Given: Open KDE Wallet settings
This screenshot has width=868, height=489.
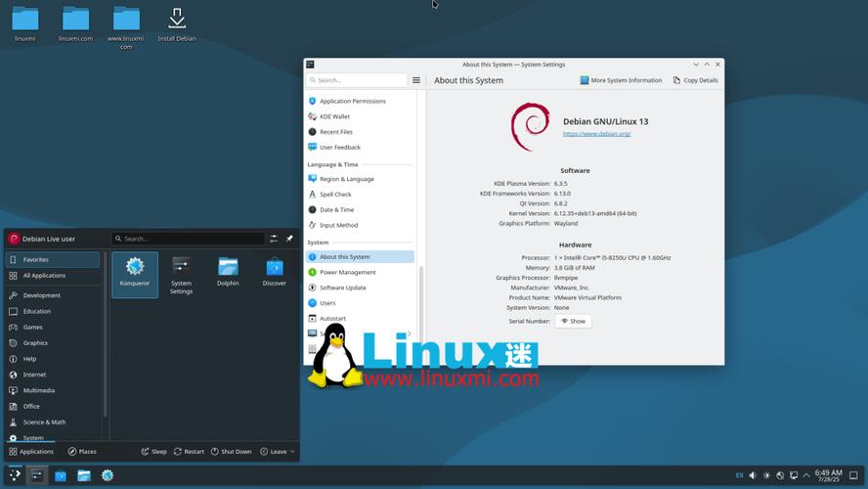Looking at the screenshot, I should (360, 116).
